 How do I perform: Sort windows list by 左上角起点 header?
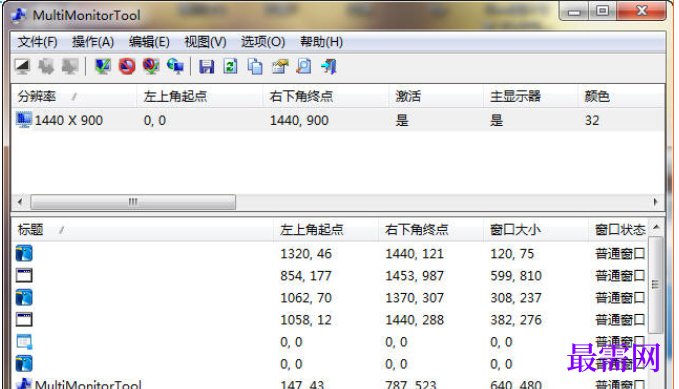click(326, 229)
